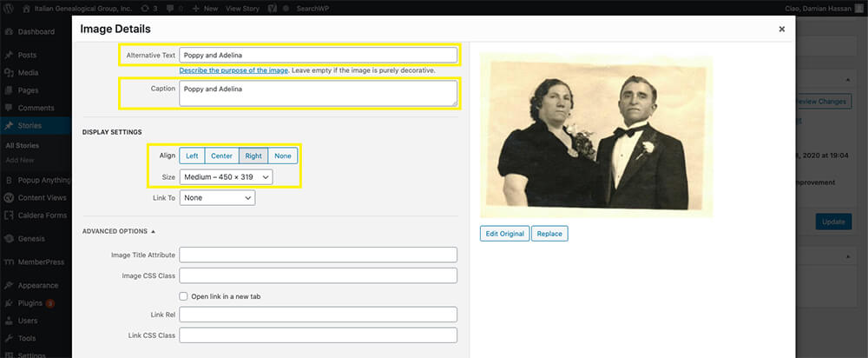Select Stories in the sidebar

pyautogui.click(x=36, y=126)
